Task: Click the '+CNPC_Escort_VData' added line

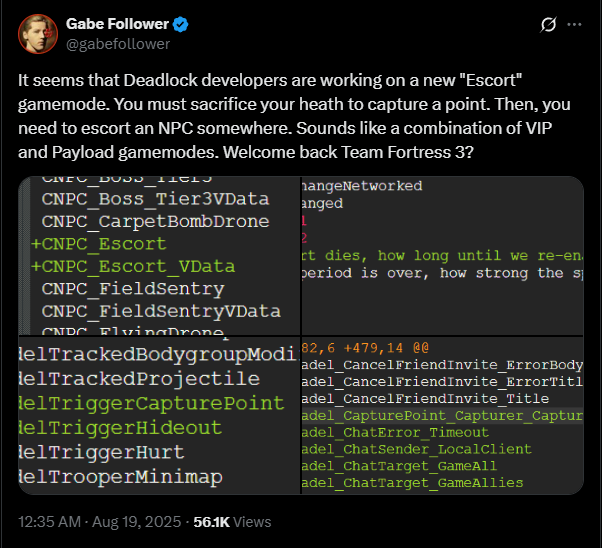Action: [x=132, y=267]
